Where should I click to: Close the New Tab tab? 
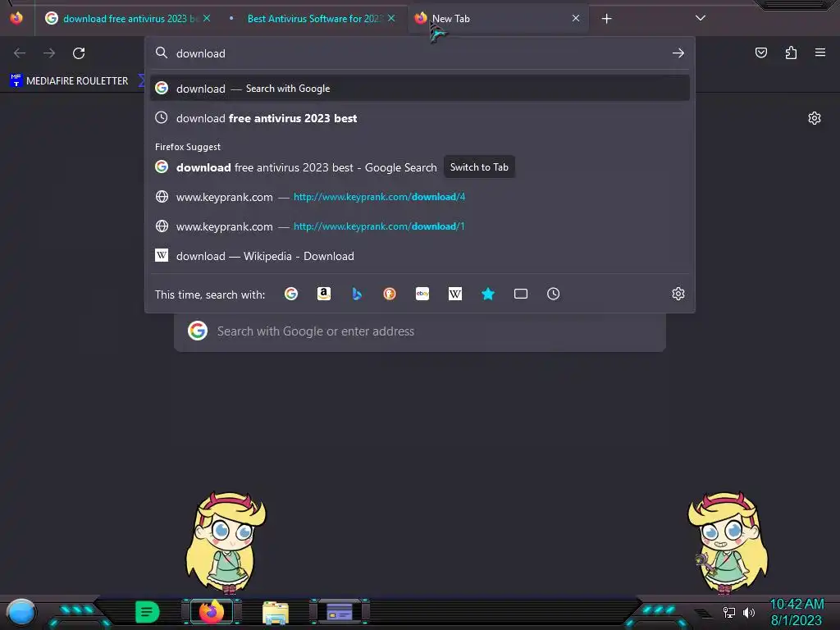576,18
